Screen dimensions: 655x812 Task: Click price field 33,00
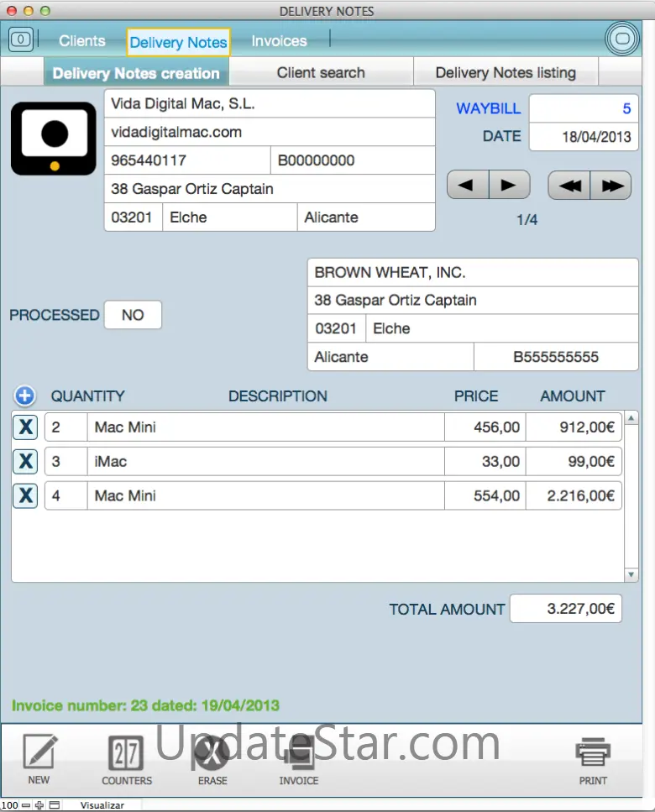pyautogui.click(x=485, y=461)
